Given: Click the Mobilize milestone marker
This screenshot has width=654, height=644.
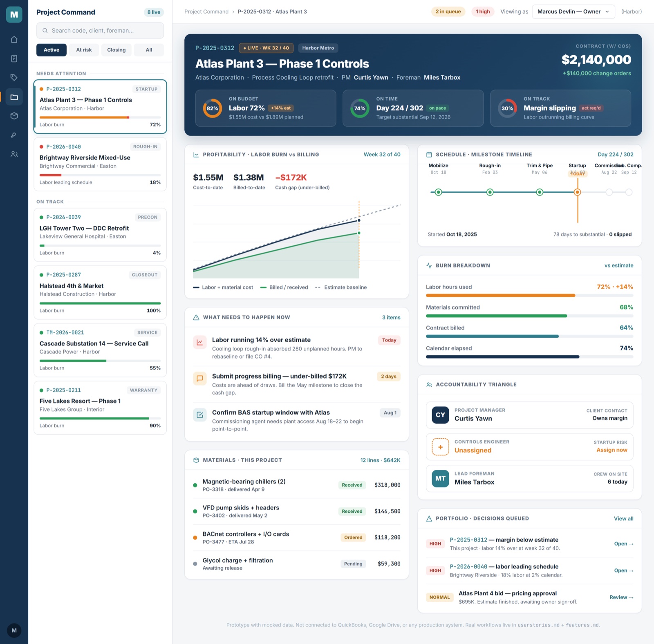Looking at the screenshot, I should [x=438, y=192].
